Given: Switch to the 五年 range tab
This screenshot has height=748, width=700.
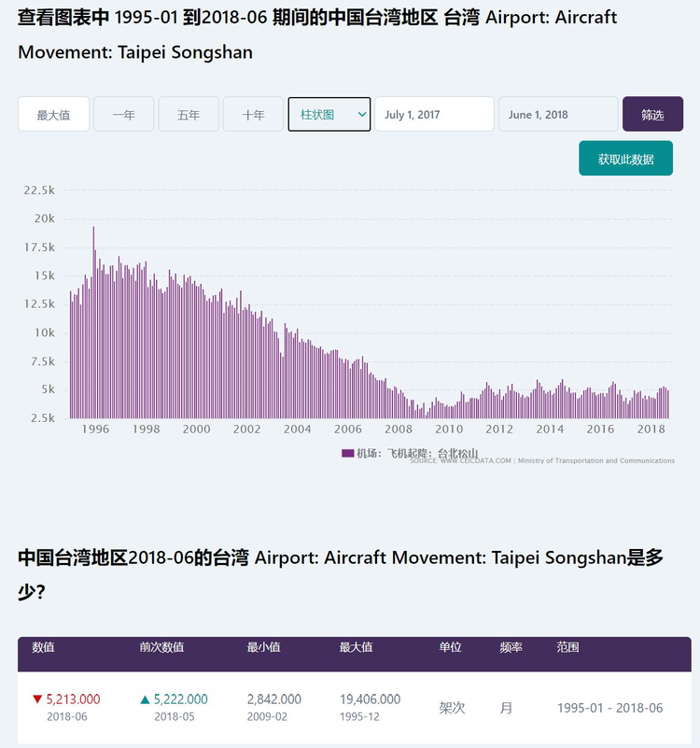Looking at the screenshot, I should tap(189, 115).
